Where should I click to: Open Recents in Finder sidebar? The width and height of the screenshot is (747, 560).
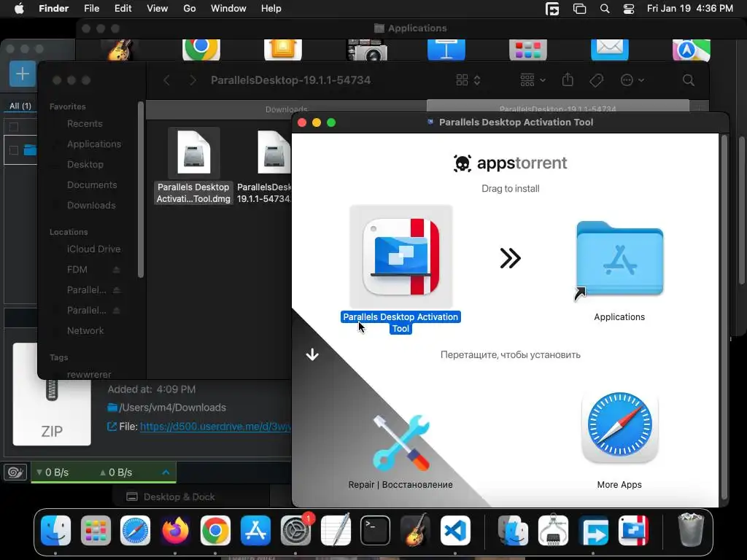tap(85, 124)
